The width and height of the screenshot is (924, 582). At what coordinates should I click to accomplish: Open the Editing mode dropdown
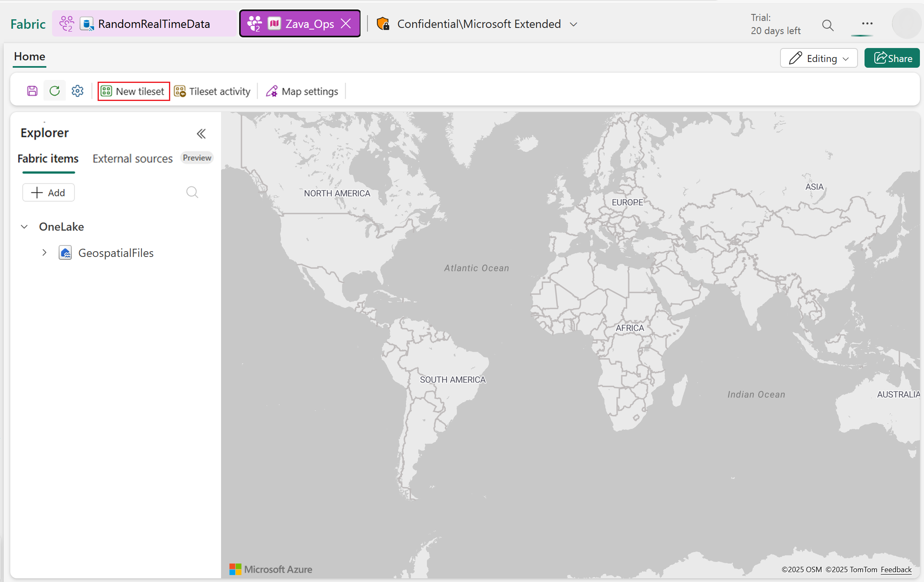[x=819, y=58]
